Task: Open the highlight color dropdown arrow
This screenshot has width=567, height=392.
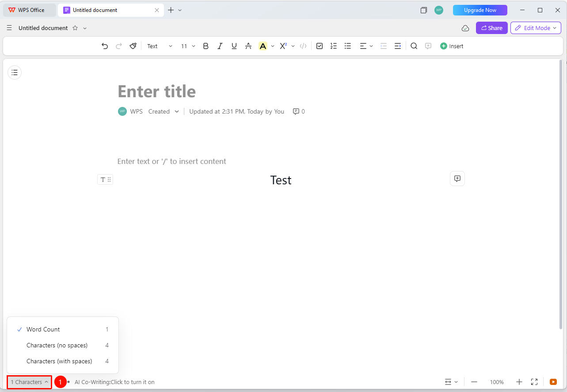Action: [273, 46]
